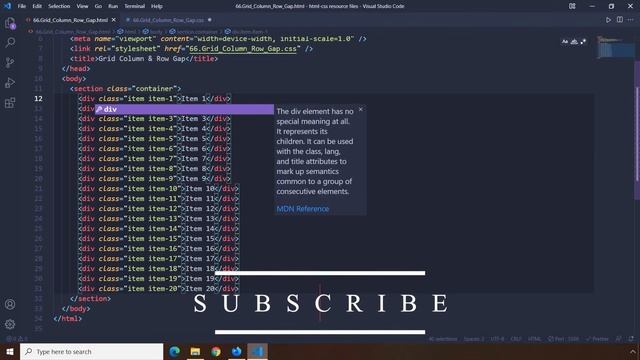640x360 pixels.
Task: Select the div autocomplete suggestion
Action: (184, 109)
